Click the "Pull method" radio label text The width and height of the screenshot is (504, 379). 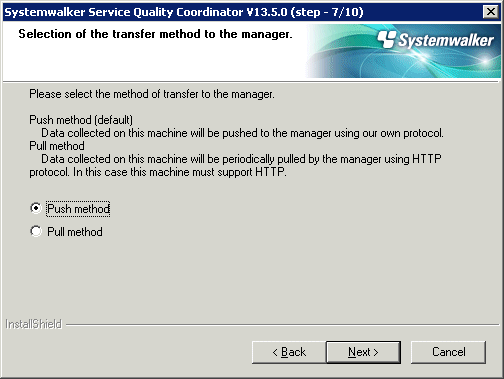pyautogui.click(x=75, y=232)
